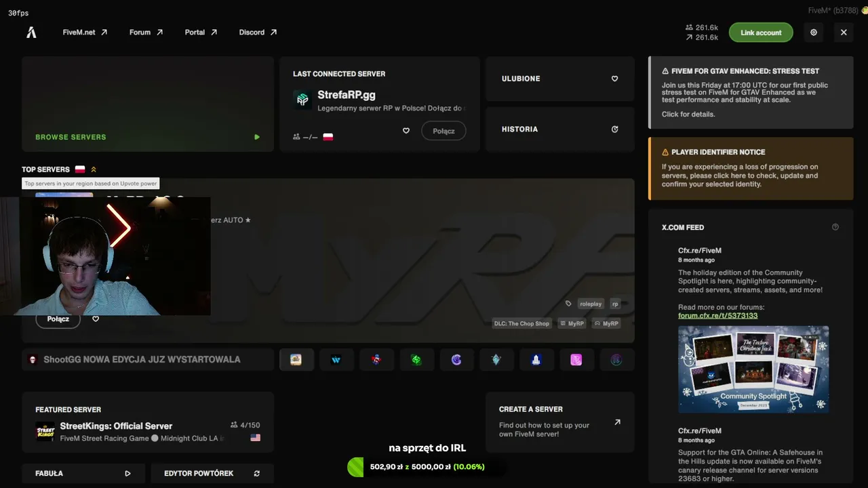Open the FiveM.net external link
This screenshot has height=488, width=868.
85,33
